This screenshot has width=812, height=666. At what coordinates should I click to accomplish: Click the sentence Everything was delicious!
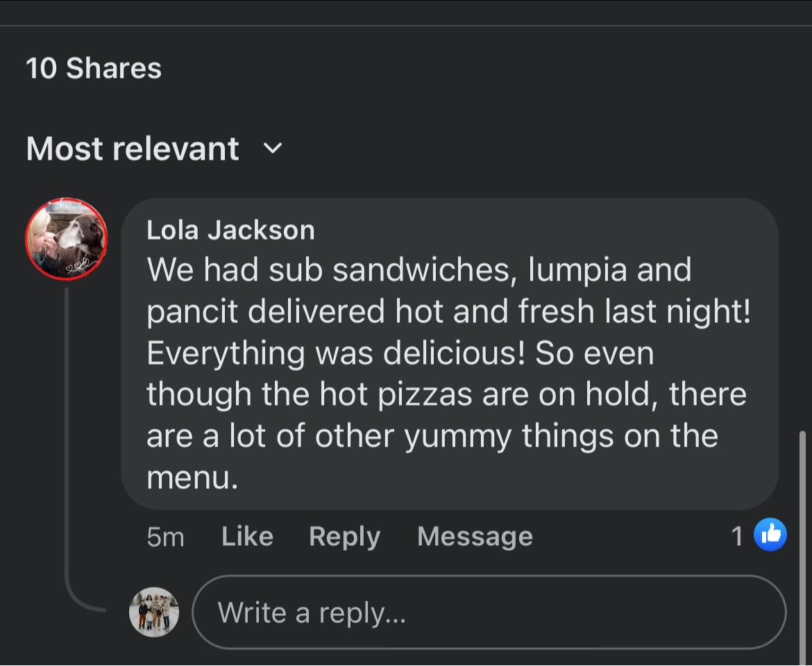pyautogui.click(x=336, y=353)
